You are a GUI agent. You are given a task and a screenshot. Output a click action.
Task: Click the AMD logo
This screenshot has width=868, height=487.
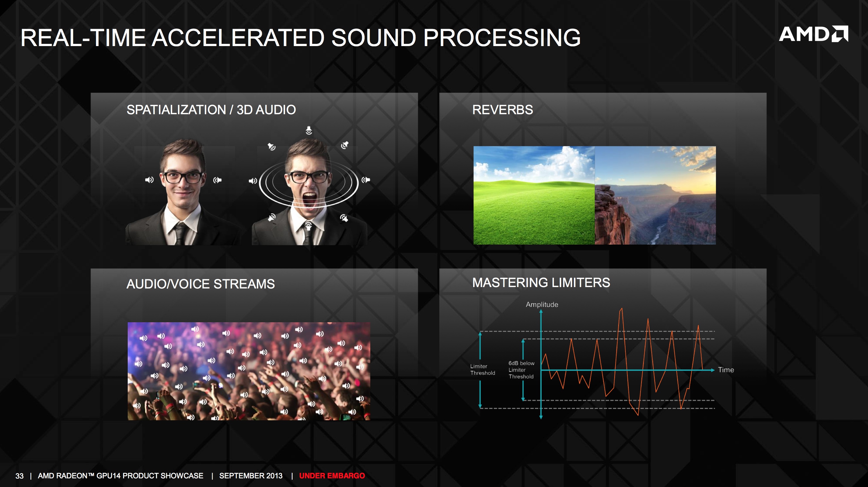[x=814, y=34]
